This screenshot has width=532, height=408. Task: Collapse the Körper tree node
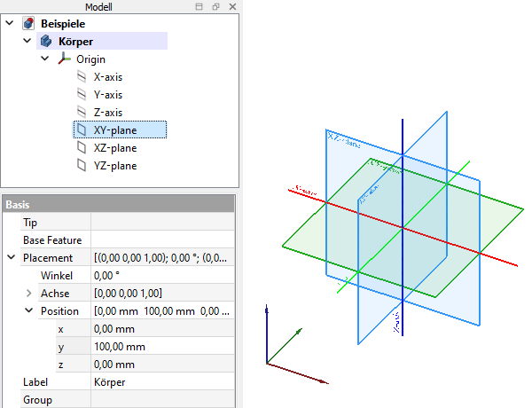point(27,41)
